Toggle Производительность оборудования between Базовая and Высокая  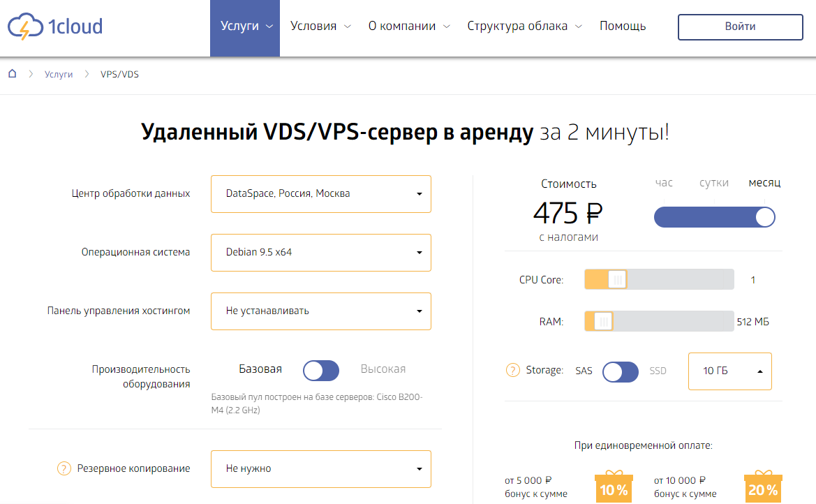[320, 371]
